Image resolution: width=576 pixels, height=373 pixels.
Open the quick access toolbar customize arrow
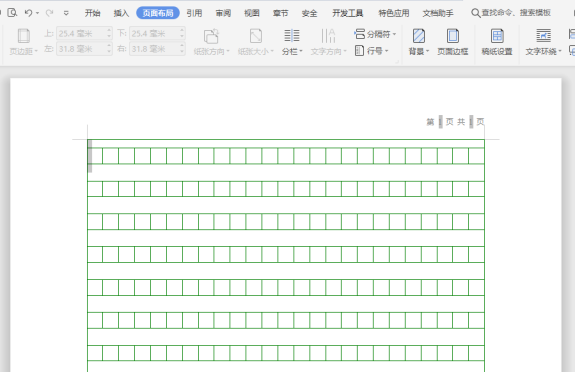66,13
